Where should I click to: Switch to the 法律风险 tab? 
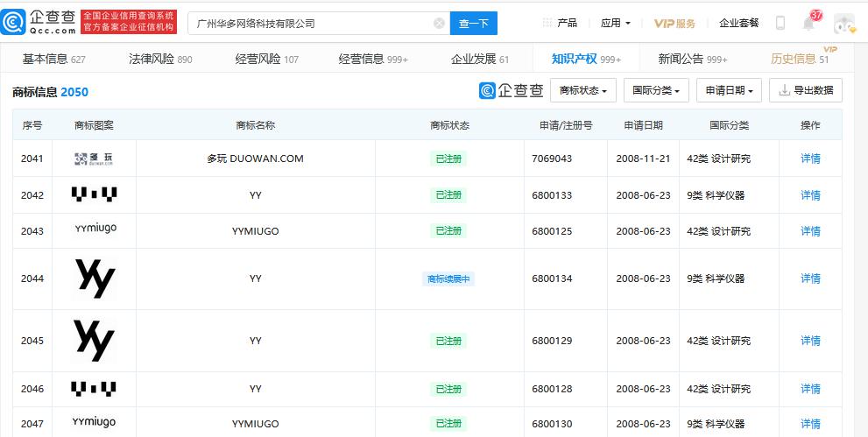[160, 59]
